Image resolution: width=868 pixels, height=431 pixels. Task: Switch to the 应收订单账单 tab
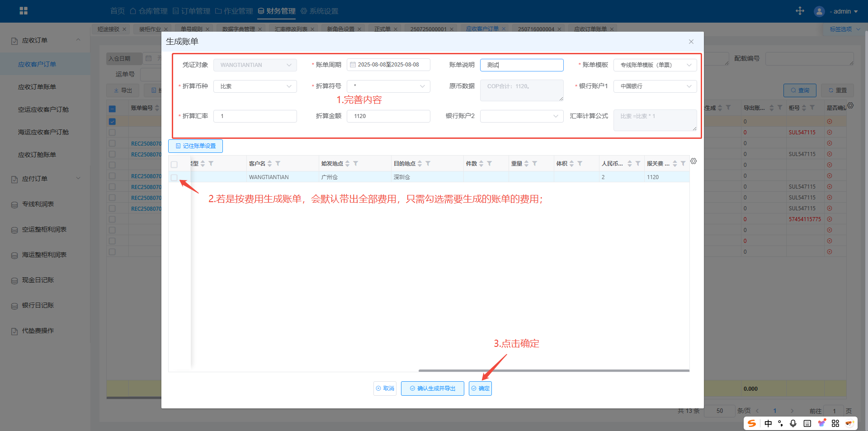pos(590,29)
